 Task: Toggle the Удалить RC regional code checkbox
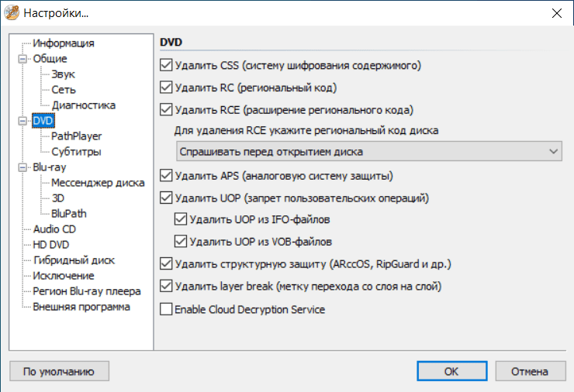(165, 88)
